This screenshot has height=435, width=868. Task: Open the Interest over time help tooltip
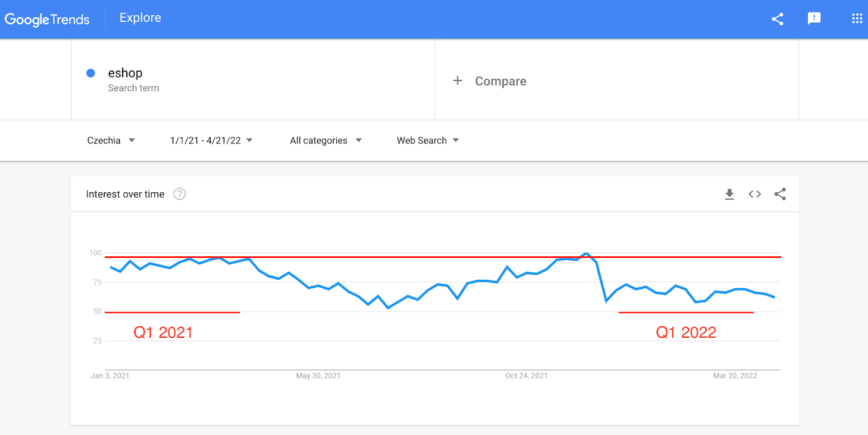[180, 194]
